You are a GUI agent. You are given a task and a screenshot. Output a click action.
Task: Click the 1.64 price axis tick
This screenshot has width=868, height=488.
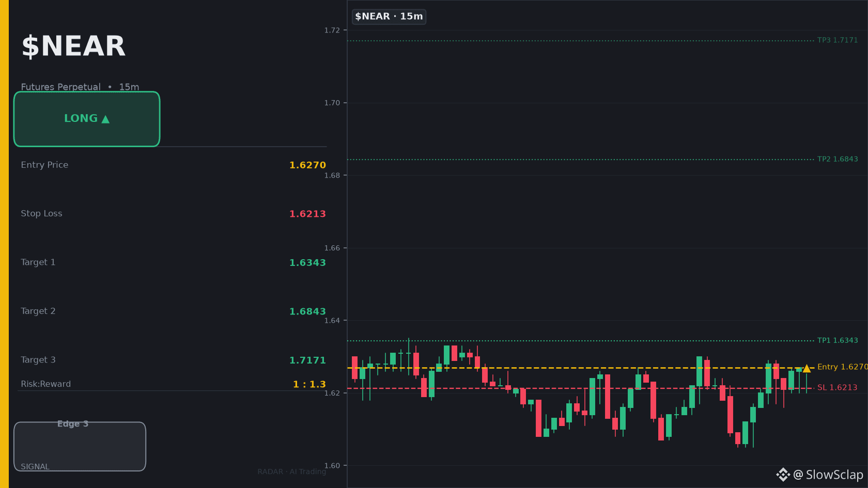[332, 321]
